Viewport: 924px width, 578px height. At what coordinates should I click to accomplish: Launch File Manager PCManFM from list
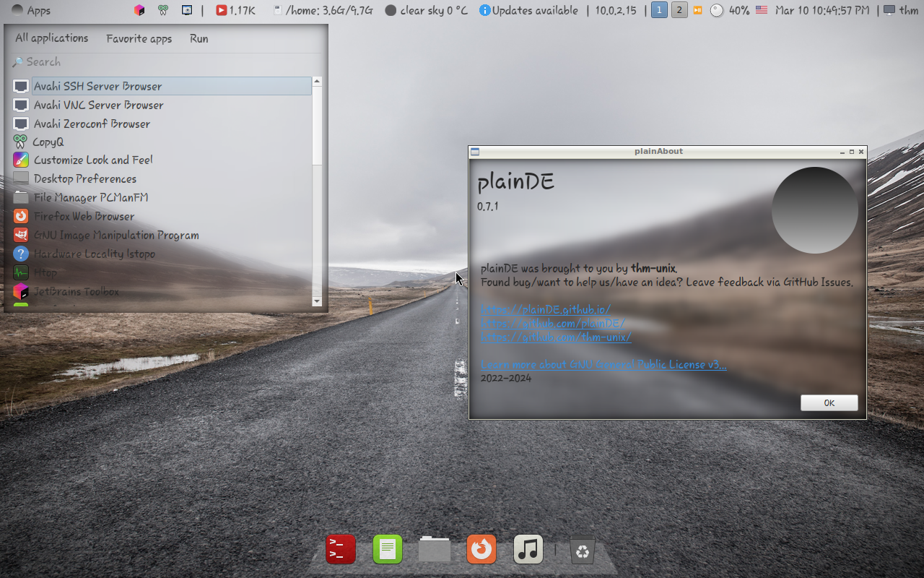(x=162, y=197)
